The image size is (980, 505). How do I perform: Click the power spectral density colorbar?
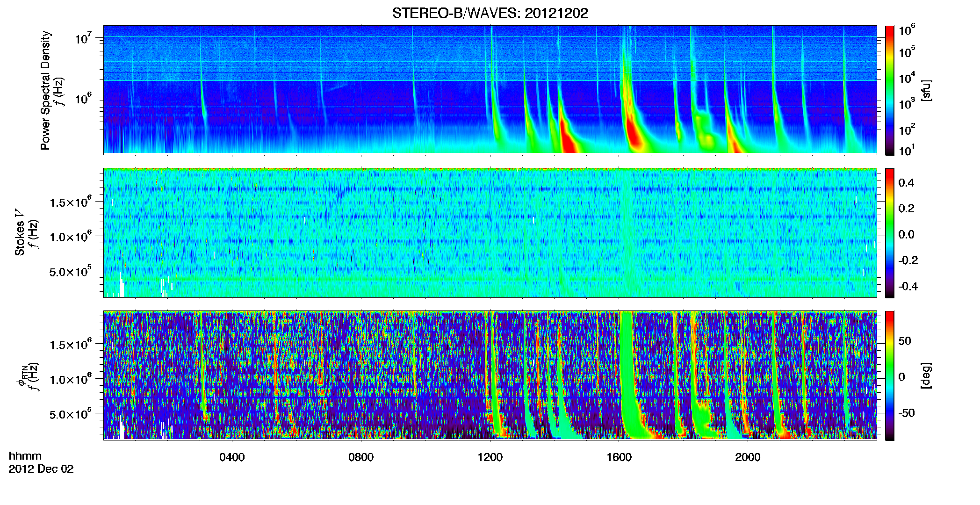[890, 90]
